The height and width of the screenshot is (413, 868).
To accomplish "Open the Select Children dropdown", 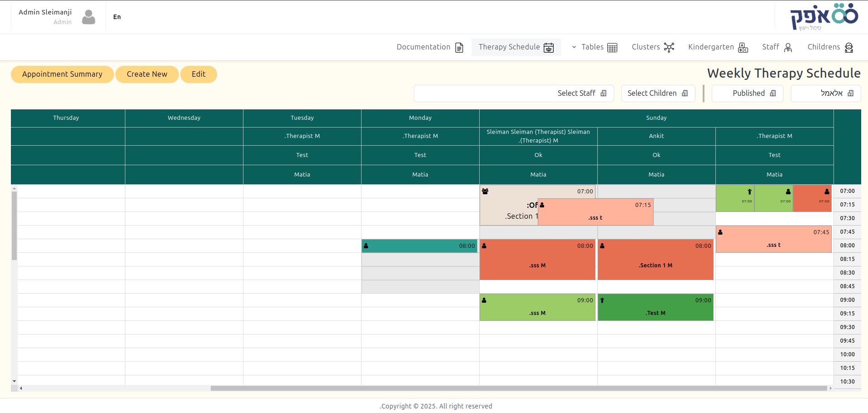I will 658,93.
